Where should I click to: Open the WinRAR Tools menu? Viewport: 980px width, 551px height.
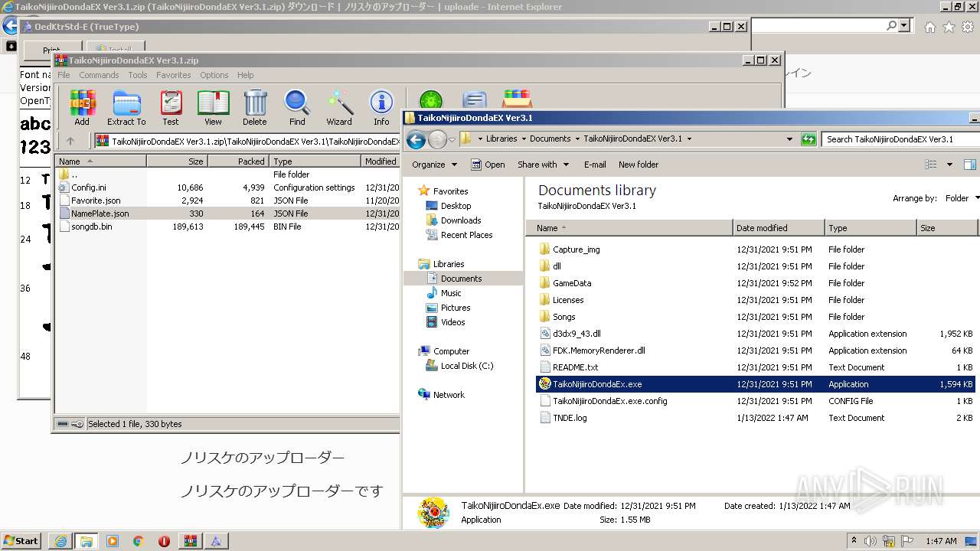pos(138,75)
